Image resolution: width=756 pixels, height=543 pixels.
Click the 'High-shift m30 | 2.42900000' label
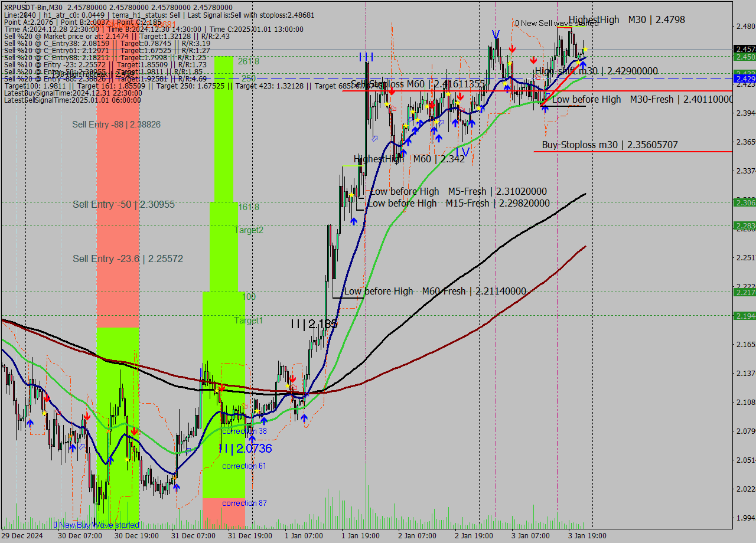pos(597,71)
